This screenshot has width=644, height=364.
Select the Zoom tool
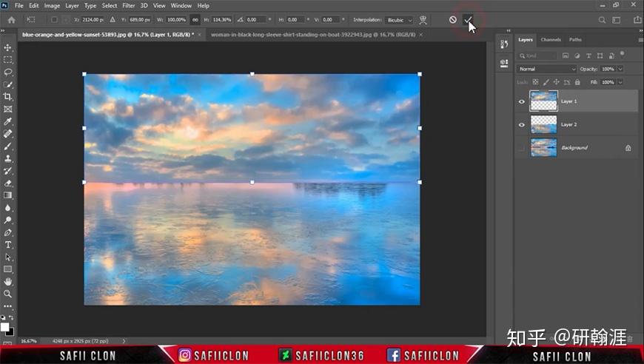(8, 294)
